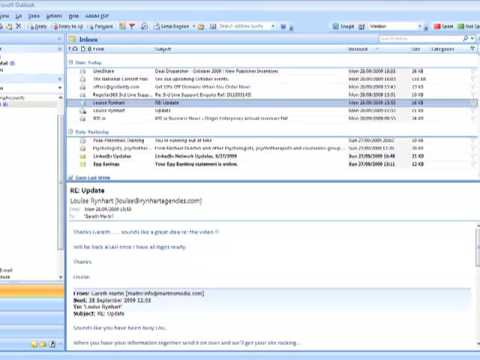
Task: Sort by the Size column header
Action: [416, 49]
